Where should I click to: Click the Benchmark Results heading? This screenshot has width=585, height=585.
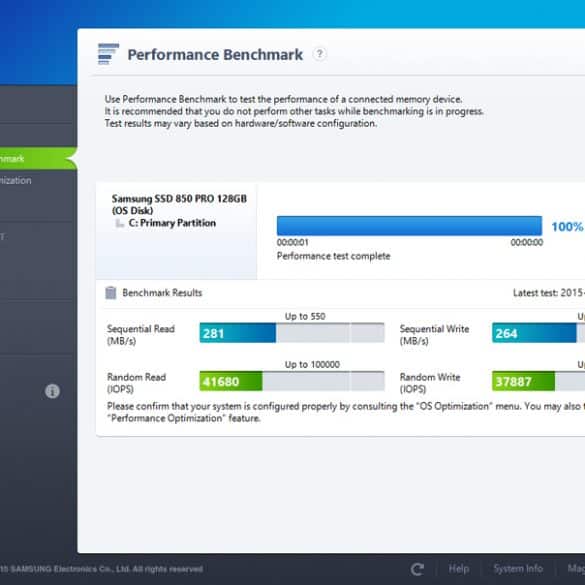click(162, 293)
